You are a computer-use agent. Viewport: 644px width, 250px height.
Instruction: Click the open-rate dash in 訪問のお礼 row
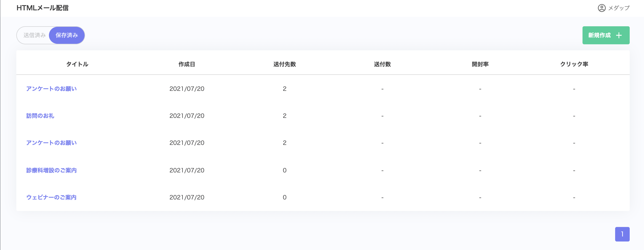pos(480,116)
